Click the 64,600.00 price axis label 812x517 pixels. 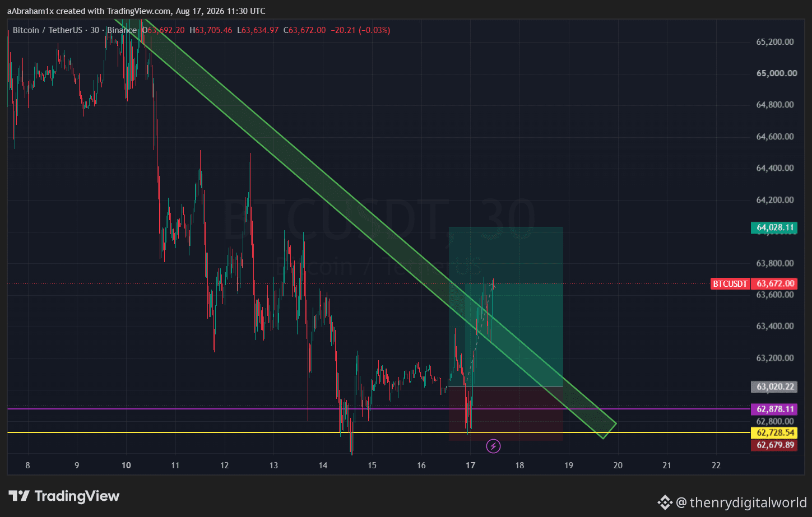click(x=775, y=137)
